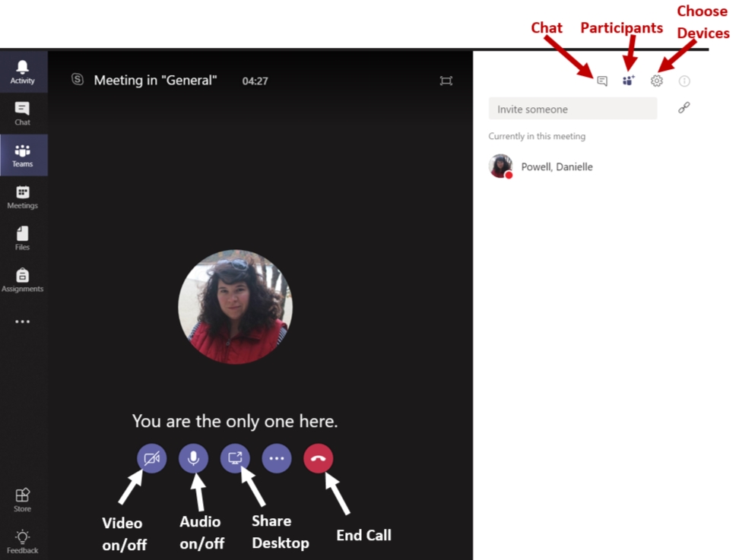This screenshot has height=560, width=739.
Task: Click the Invite someone field
Action: click(572, 109)
